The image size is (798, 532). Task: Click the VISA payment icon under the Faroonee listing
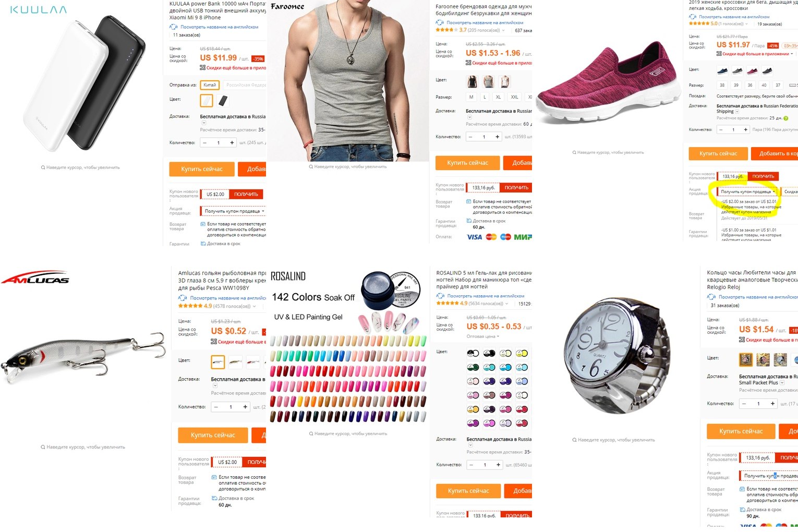click(474, 237)
